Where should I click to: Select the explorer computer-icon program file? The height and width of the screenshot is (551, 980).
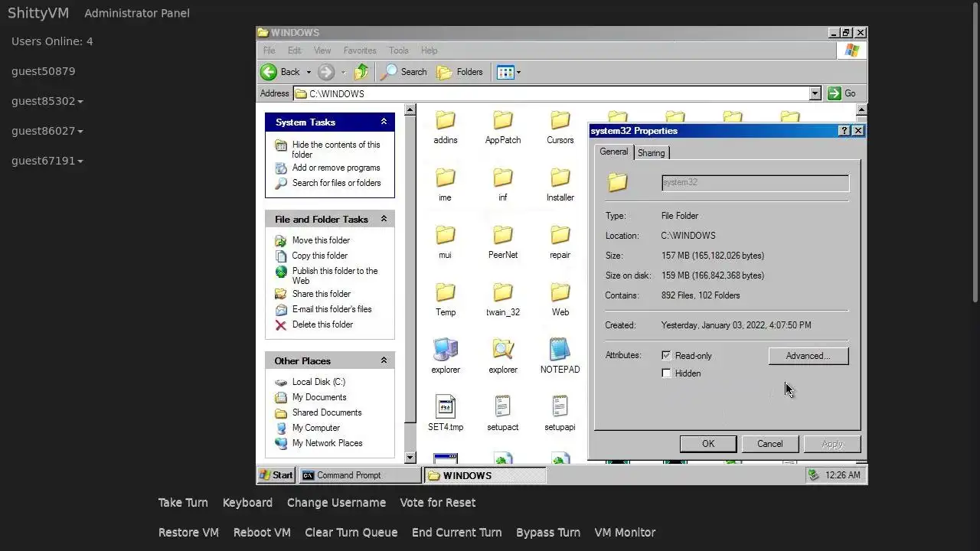445,350
